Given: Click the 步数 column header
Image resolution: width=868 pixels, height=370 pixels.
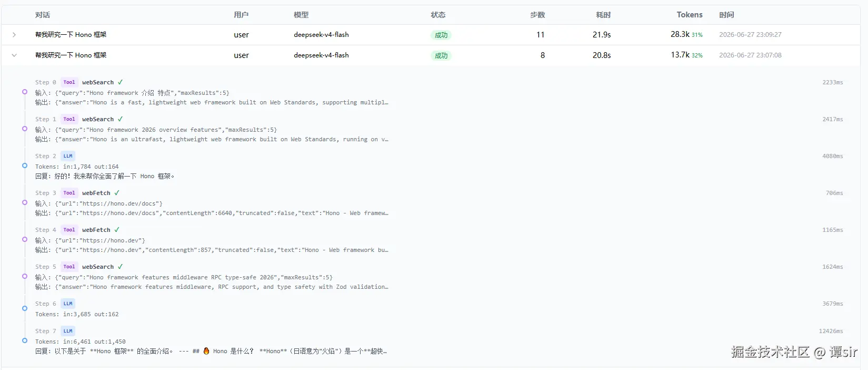Looking at the screenshot, I should tap(537, 15).
